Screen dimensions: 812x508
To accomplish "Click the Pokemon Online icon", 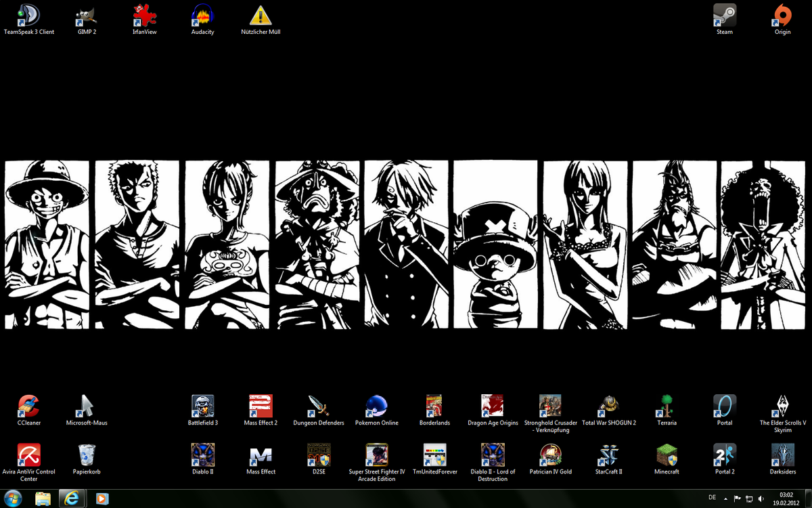I will (377, 410).
